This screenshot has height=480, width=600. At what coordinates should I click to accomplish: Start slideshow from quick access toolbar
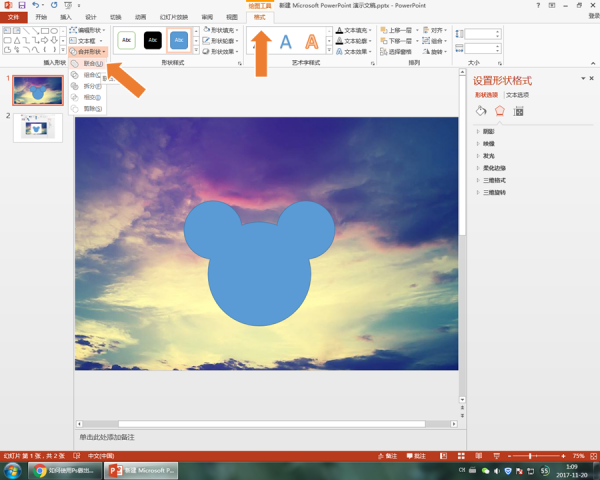coord(68,5)
